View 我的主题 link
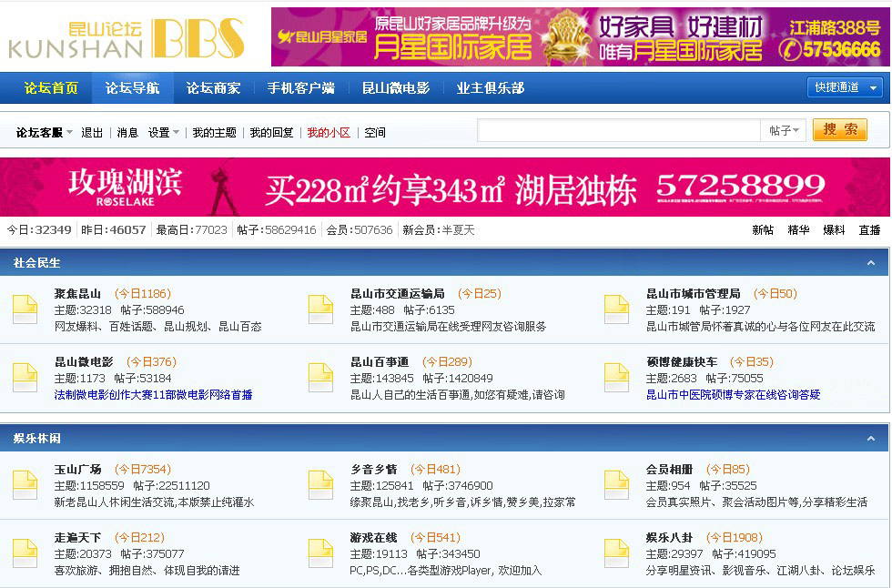 [215, 133]
